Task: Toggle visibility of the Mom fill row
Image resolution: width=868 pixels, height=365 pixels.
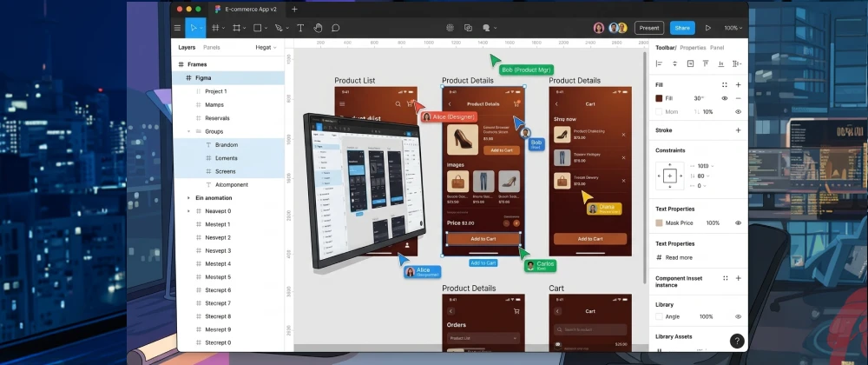Action: point(738,112)
